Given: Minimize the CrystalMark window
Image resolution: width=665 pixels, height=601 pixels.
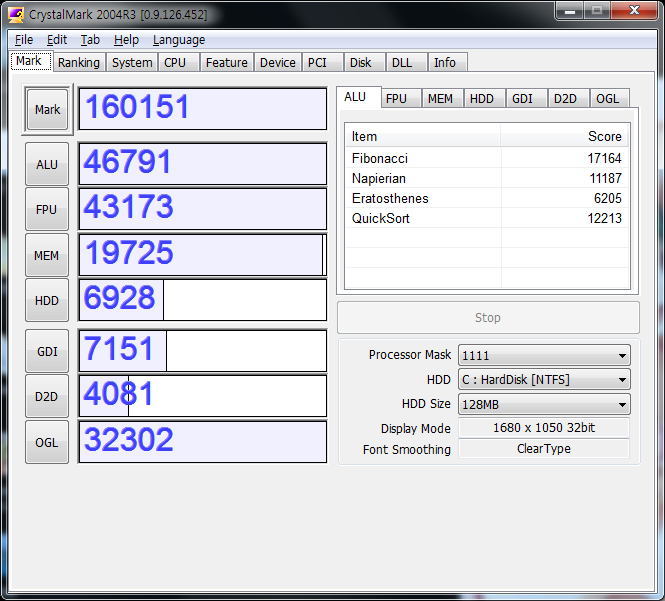Looking at the screenshot, I should (x=570, y=11).
